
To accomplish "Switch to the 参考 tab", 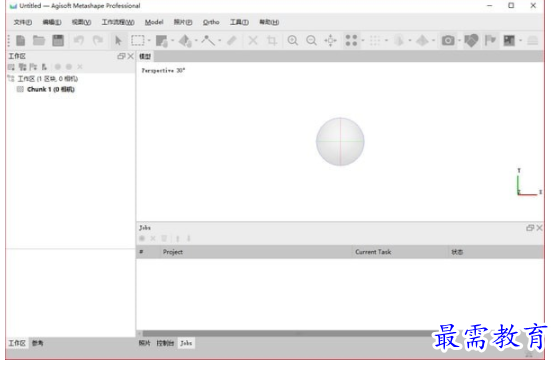I will pos(38,343).
